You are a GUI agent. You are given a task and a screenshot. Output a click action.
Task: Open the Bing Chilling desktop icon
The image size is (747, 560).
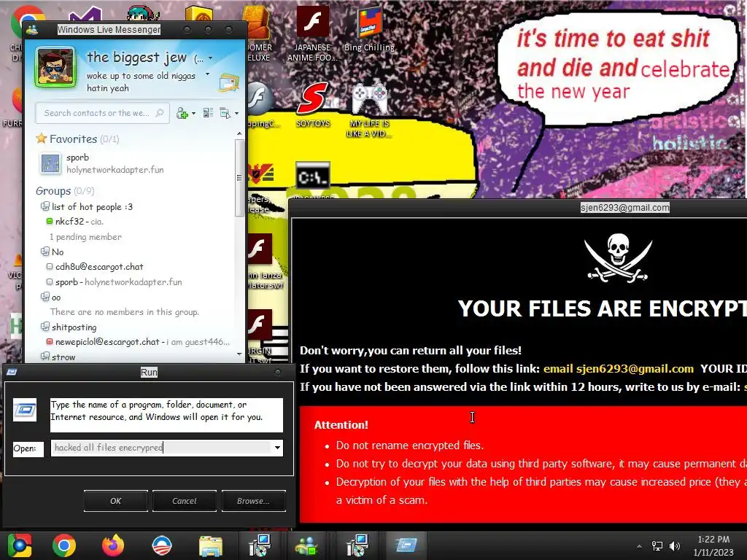[x=369, y=28]
